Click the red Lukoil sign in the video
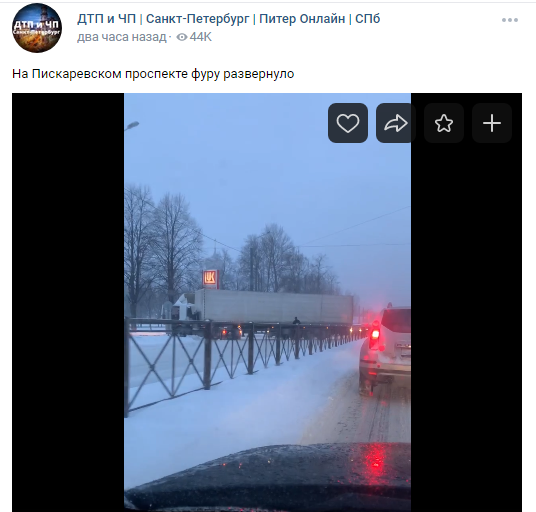Screen dimensions: 536x512 (x=210, y=278)
